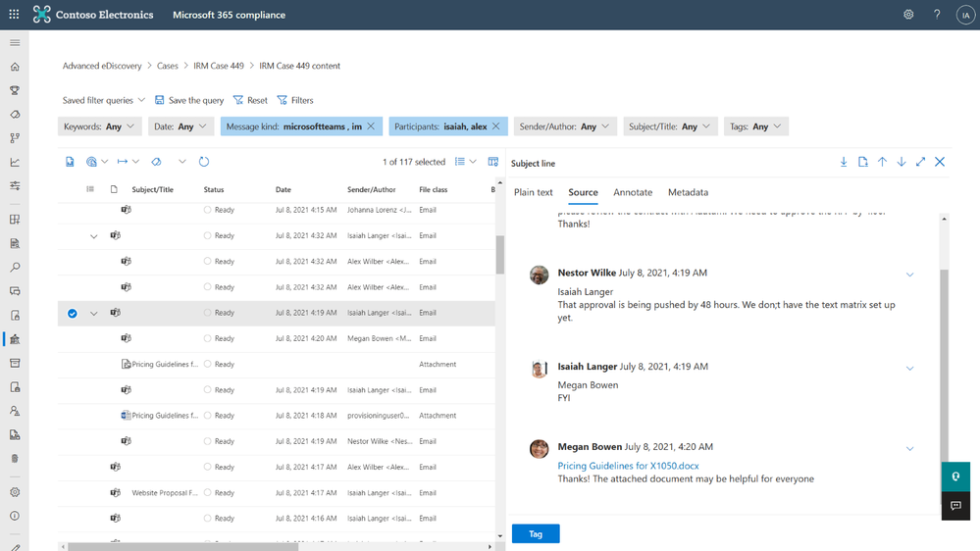The image size is (980, 551).
Task: Open the reports chart sidebar icon
Action: 15,163
